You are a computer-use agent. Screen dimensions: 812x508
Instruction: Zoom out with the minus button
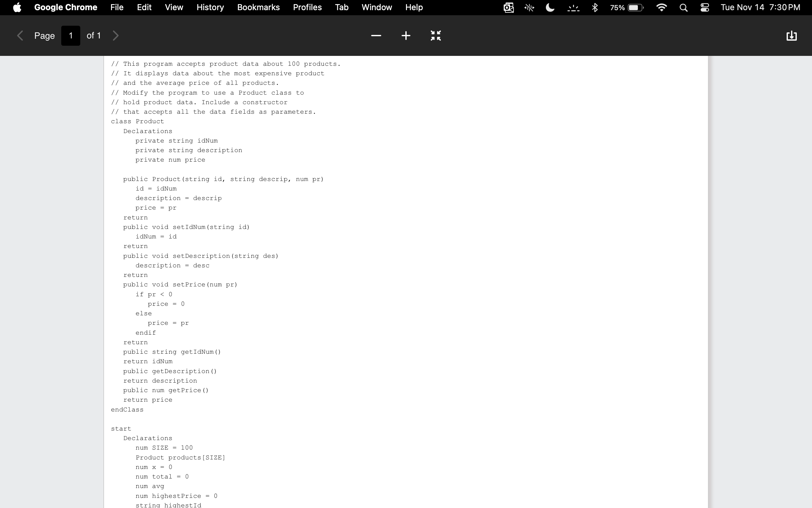pos(376,36)
